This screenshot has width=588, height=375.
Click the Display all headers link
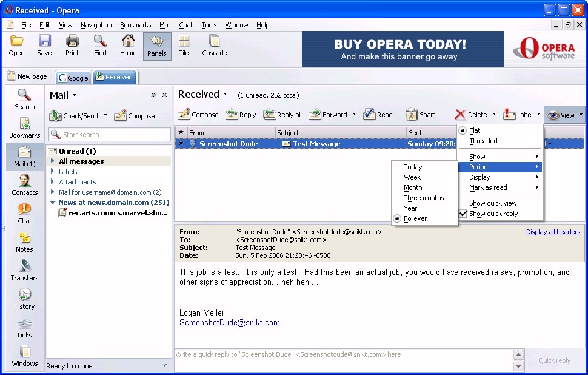click(x=553, y=232)
